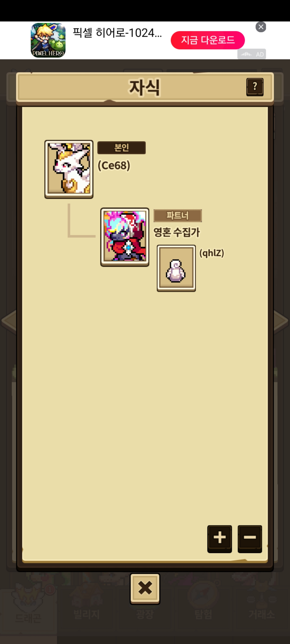
Task: Tap the 파트너 label tag
Action: [x=177, y=215]
